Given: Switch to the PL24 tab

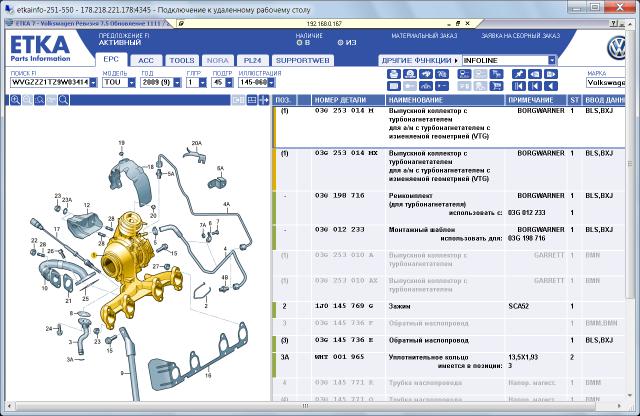Looking at the screenshot, I should point(252,60).
